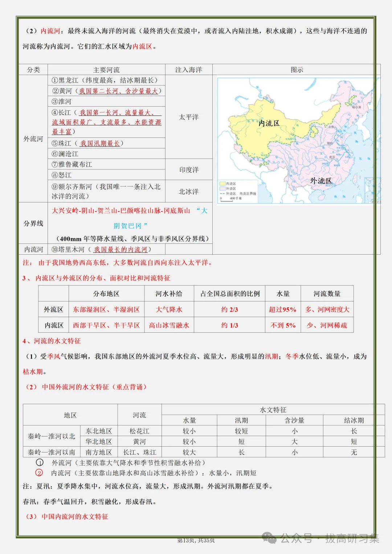The width and height of the screenshot is (392, 554).
Task: Click the '分界线' category cell
Action: click(33, 223)
